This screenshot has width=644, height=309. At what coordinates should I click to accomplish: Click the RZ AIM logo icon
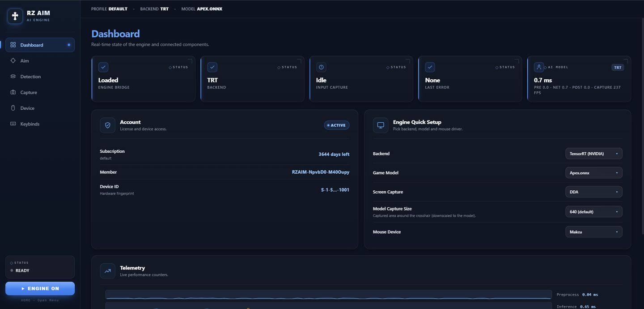click(x=15, y=16)
